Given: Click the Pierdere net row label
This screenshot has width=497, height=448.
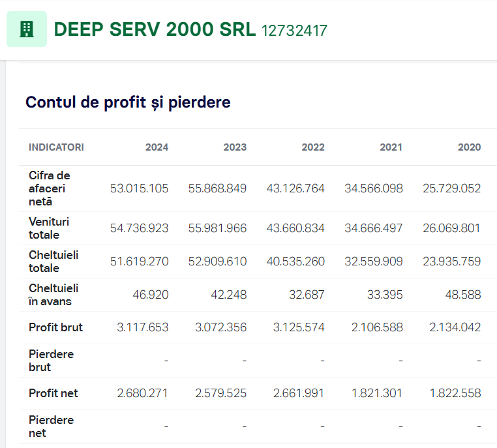Looking at the screenshot, I should [x=51, y=426].
